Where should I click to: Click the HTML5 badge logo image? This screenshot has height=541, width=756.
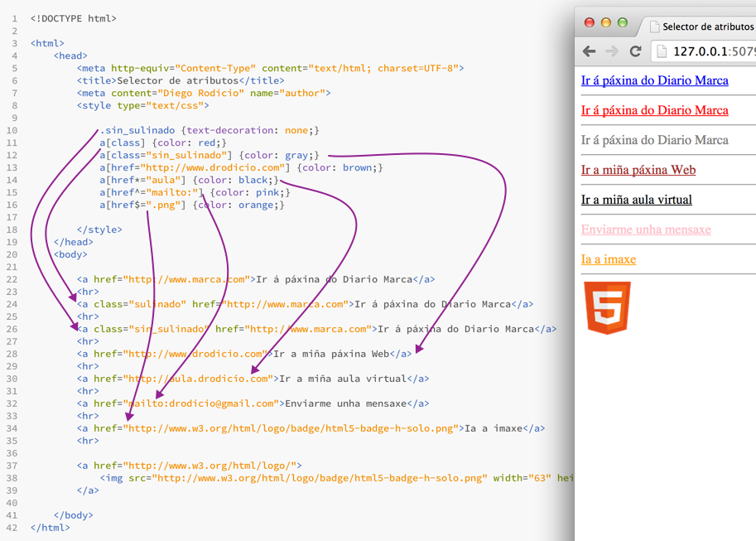click(x=607, y=307)
